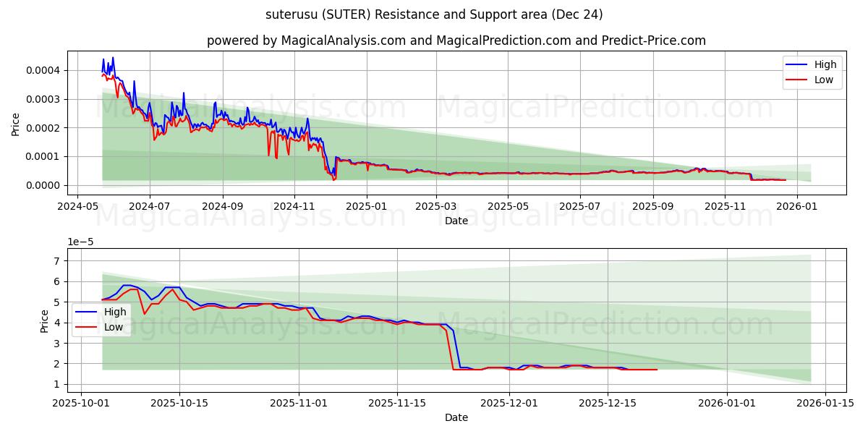Click the 2024-07 date tick label
Image resolution: width=868 pixels, height=434 pixels.
[151, 205]
